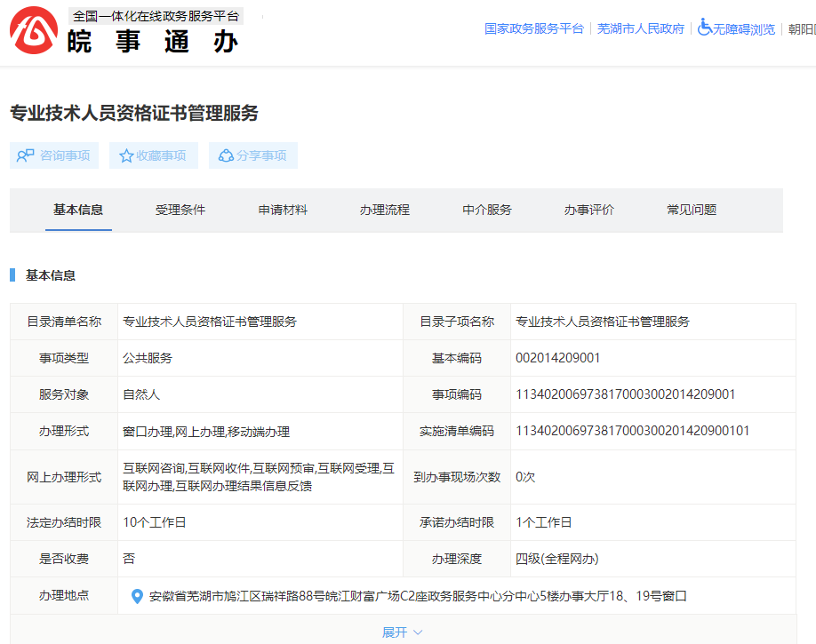Click the share icon on 分享事项
Image resolution: width=816 pixels, height=644 pixels.
coord(227,155)
